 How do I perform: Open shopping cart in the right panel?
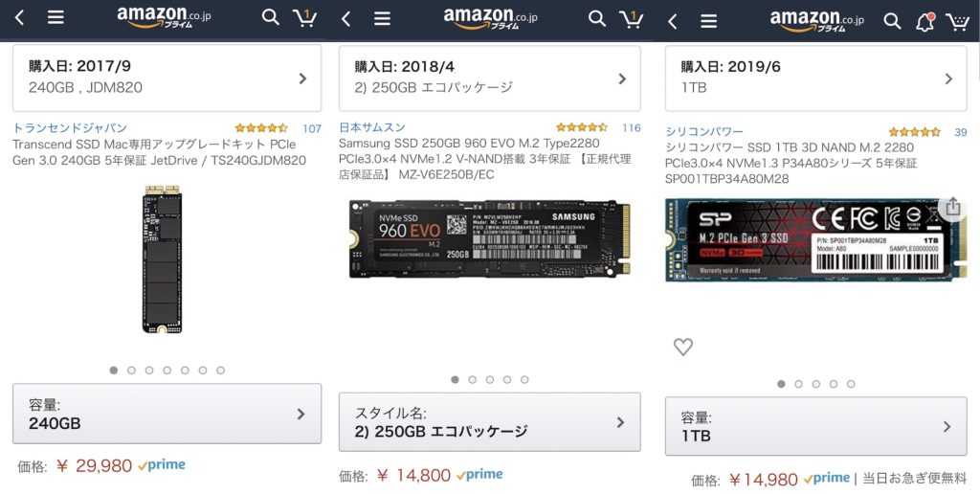click(957, 21)
